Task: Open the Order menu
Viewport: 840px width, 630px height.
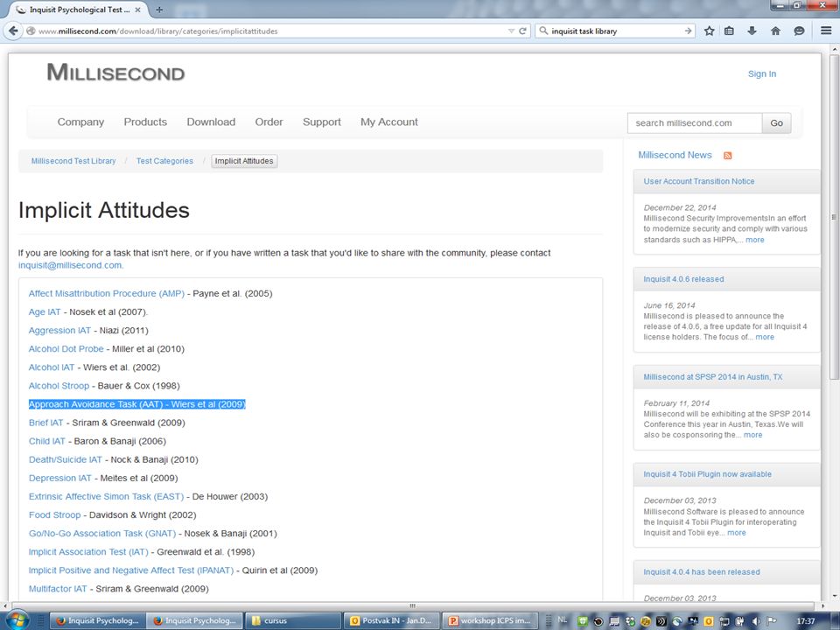Action: pos(269,122)
